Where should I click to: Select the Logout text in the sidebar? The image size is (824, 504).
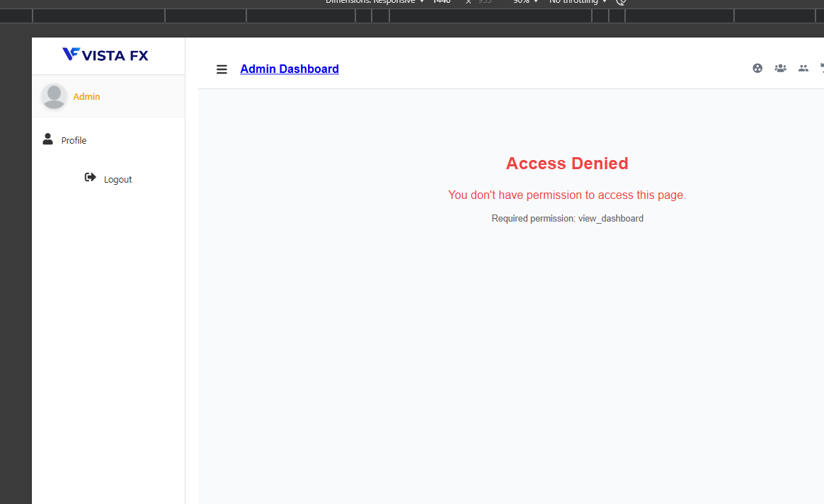[118, 180]
